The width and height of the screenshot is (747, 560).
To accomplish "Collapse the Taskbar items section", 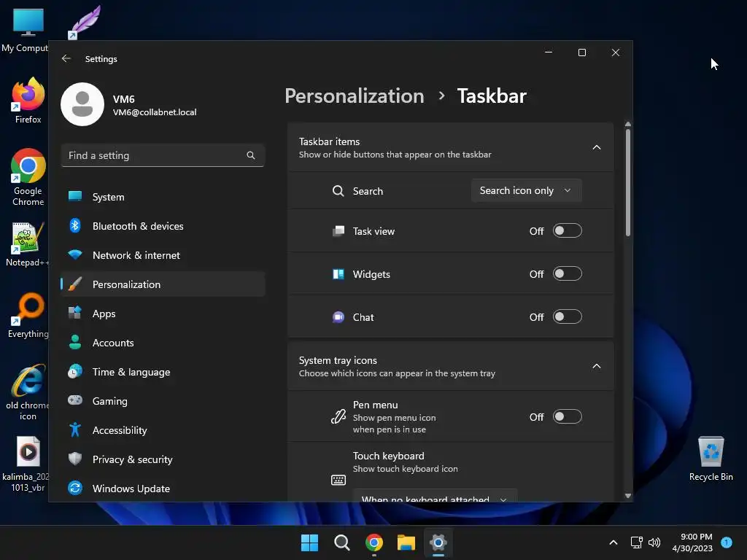I will tap(597, 147).
